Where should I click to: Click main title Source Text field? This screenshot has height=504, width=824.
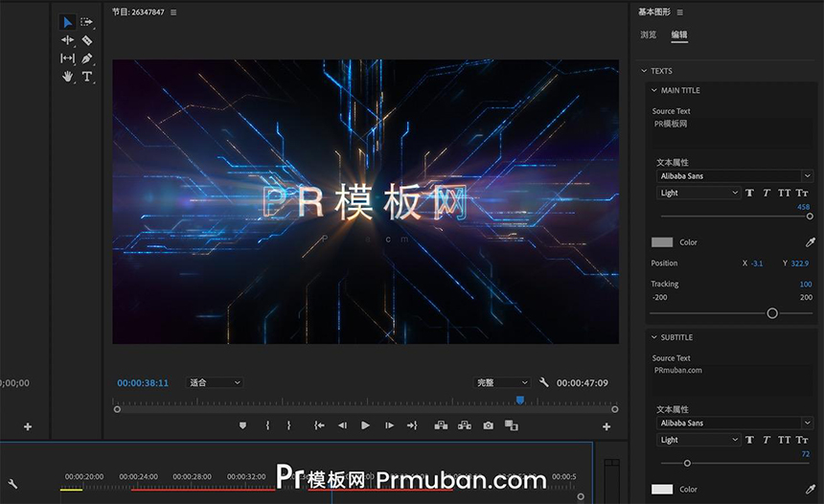pyautogui.click(x=733, y=132)
